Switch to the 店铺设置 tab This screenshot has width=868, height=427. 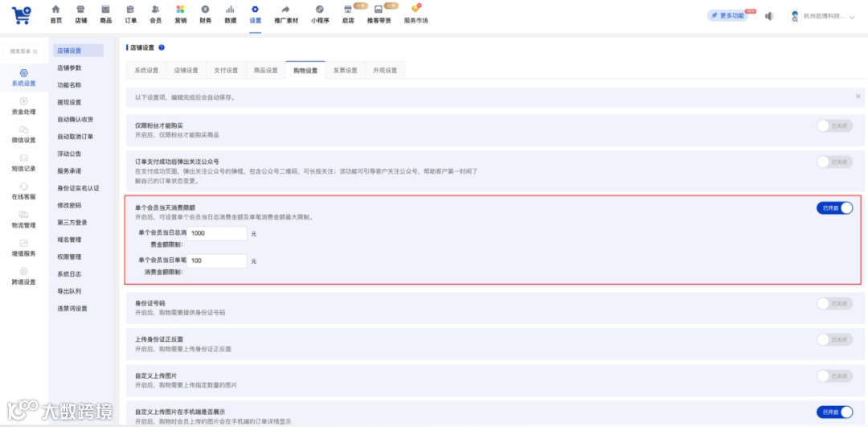click(186, 70)
